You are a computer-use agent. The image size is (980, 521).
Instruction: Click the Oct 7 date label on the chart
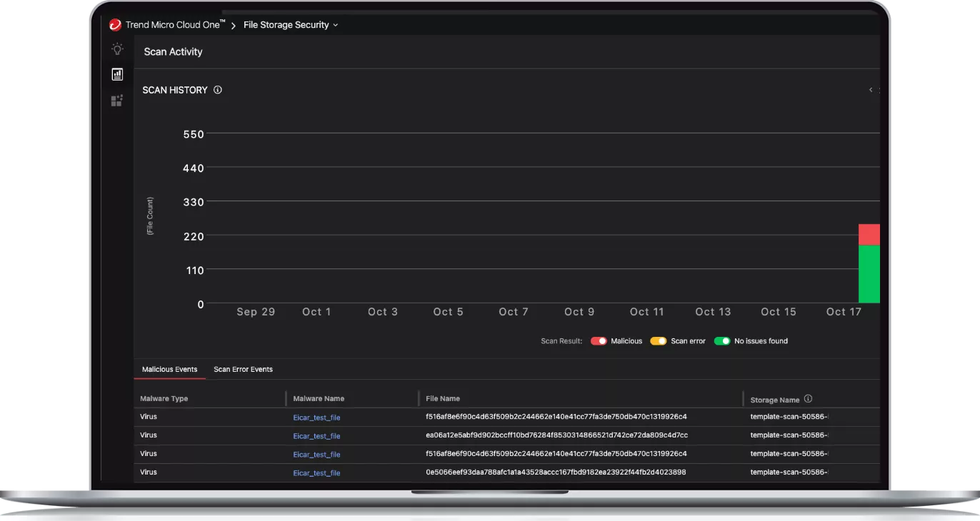(514, 312)
